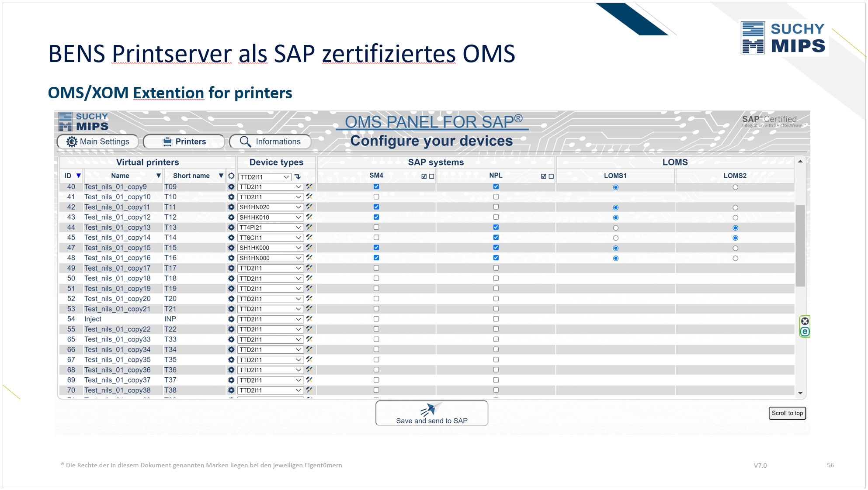Open device type dropdown showing SH1HN020

pyautogui.click(x=271, y=207)
